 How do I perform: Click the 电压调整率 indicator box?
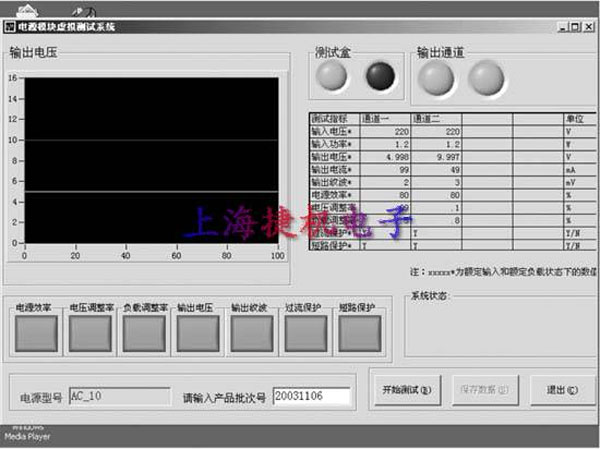click(x=90, y=333)
